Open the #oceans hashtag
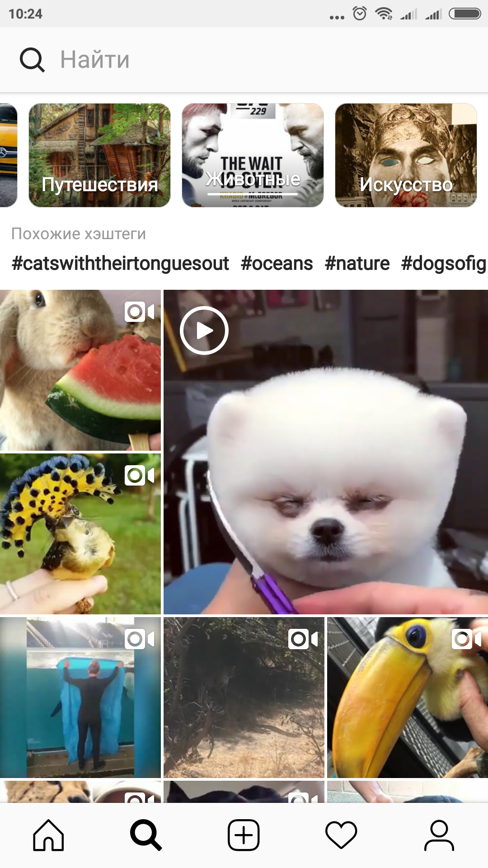Viewport: 488px width, 868px height. click(277, 263)
